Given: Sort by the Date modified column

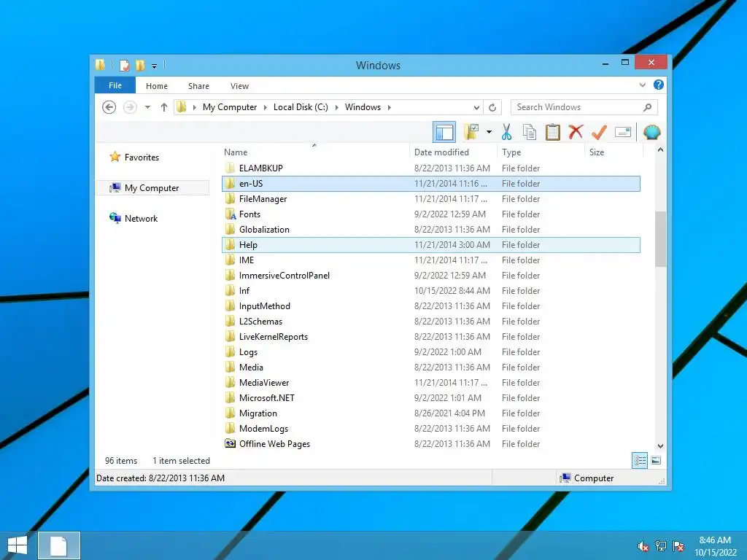Looking at the screenshot, I should pos(453,152).
